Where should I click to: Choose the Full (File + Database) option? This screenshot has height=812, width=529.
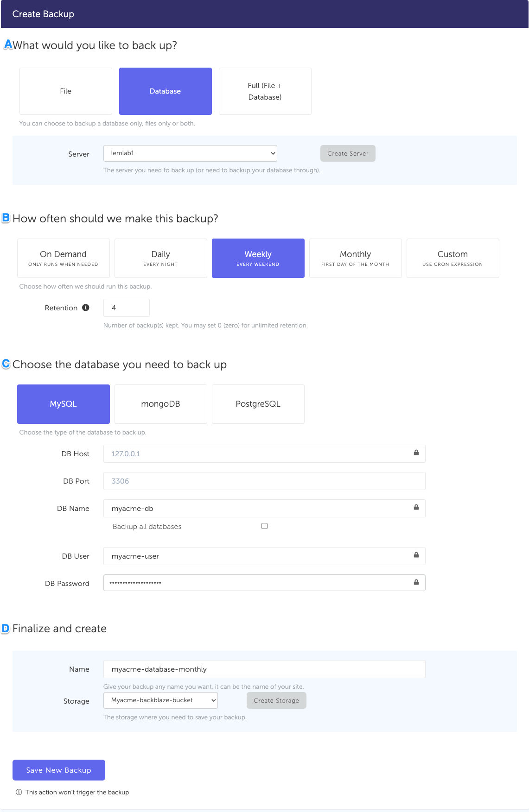(265, 91)
